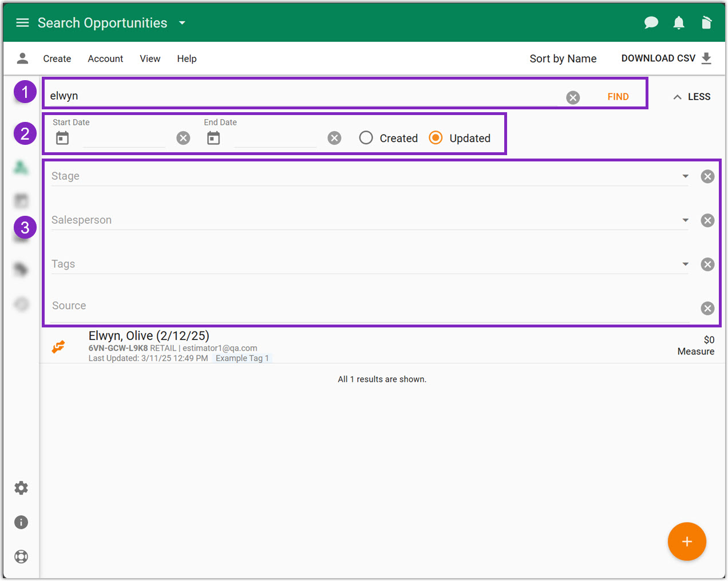Open the support lifebuoy icon

21,556
